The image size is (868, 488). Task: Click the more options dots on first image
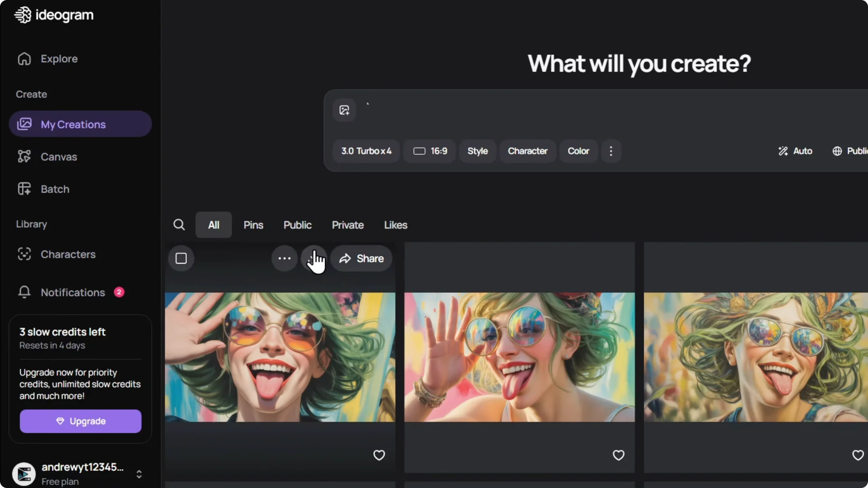[x=284, y=258]
